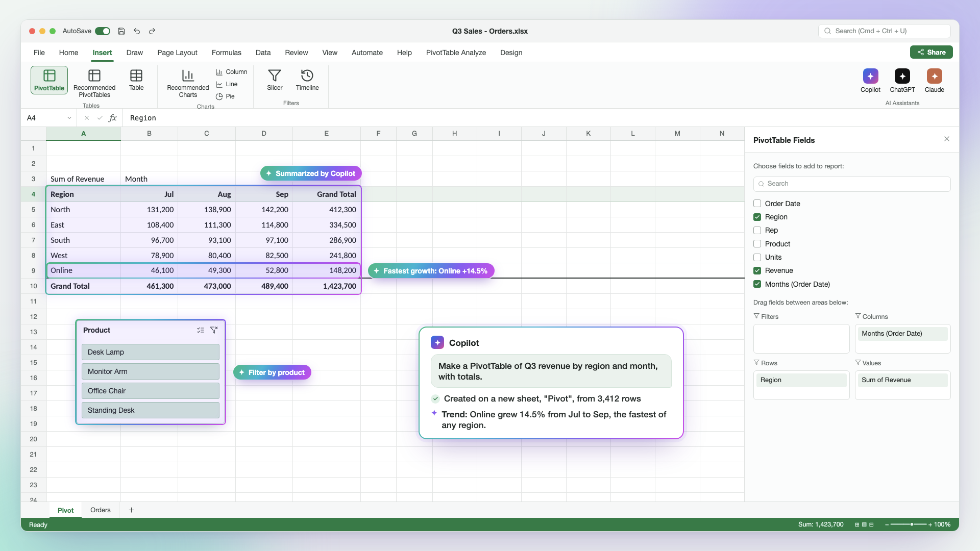Add a Slicer filter
980x551 pixels.
pyautogui.click(x=275, y=80)
